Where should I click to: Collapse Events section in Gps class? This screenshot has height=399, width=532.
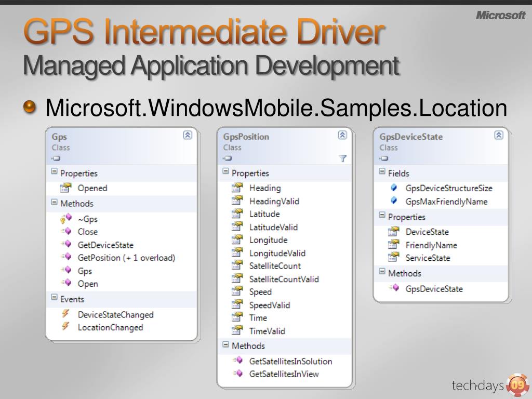point(54,297)
